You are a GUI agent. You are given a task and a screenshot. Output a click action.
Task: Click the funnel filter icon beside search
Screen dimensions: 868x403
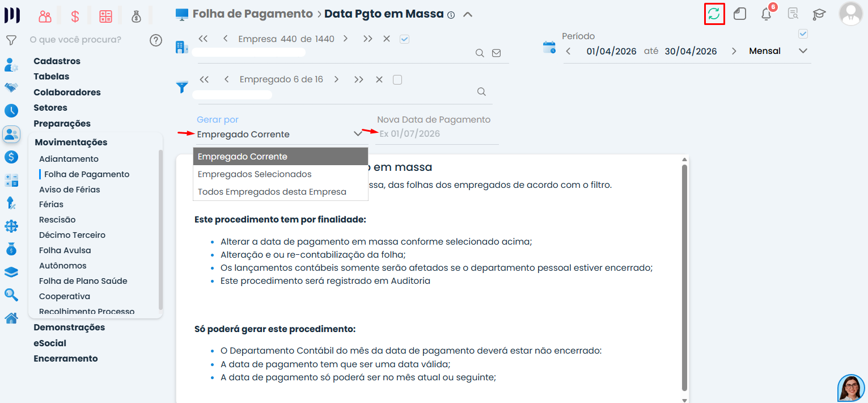pyautogui.click(x=11, y=40)
